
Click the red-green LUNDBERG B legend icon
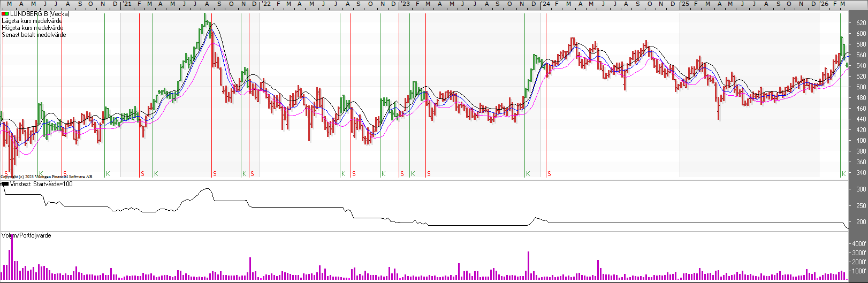click(5, 14)
